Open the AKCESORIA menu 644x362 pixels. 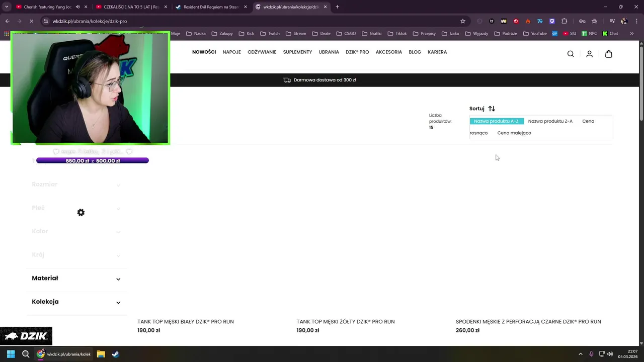(x=389, y=52)
